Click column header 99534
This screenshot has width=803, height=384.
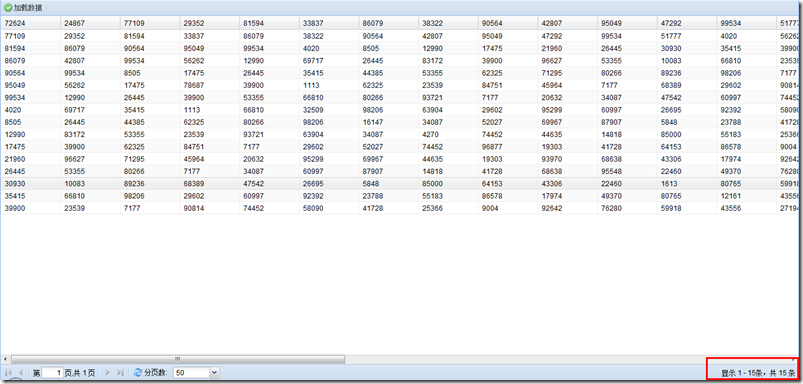tap(747, 23)
